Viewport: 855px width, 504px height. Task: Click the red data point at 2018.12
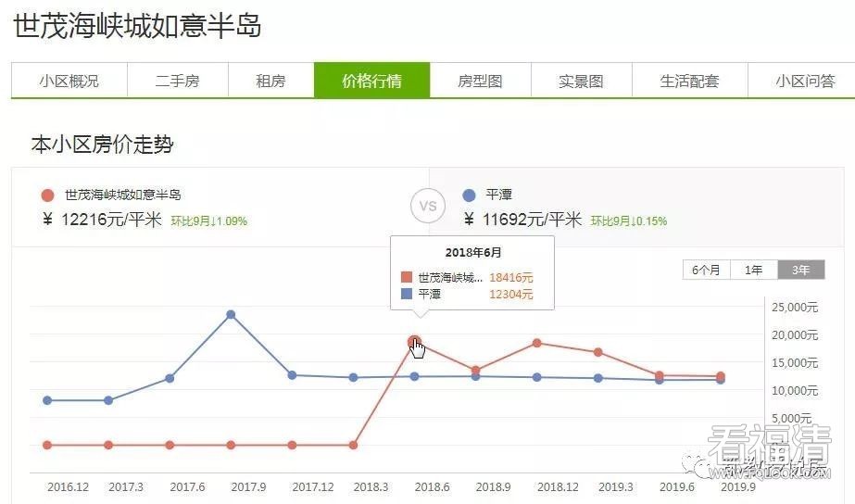(x=537, y=343)
